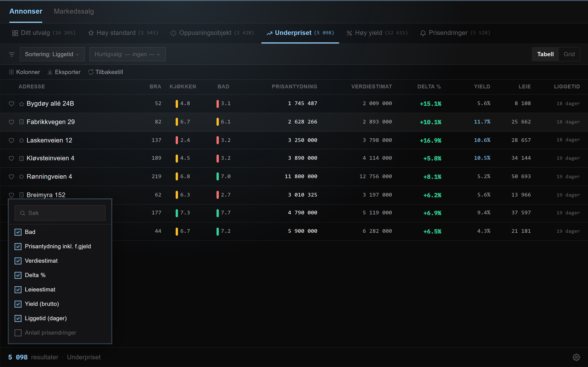Click Tilbakestill reset button
Viewport: 588px width, 367px height.
[x=106, y=72]
